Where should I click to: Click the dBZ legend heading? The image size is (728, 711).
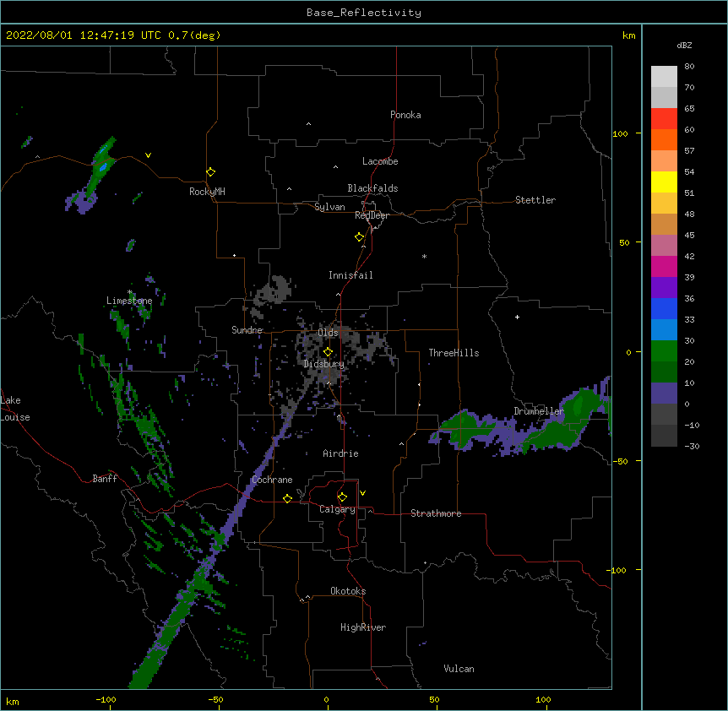pyautogui.click(x=684, y=45)
